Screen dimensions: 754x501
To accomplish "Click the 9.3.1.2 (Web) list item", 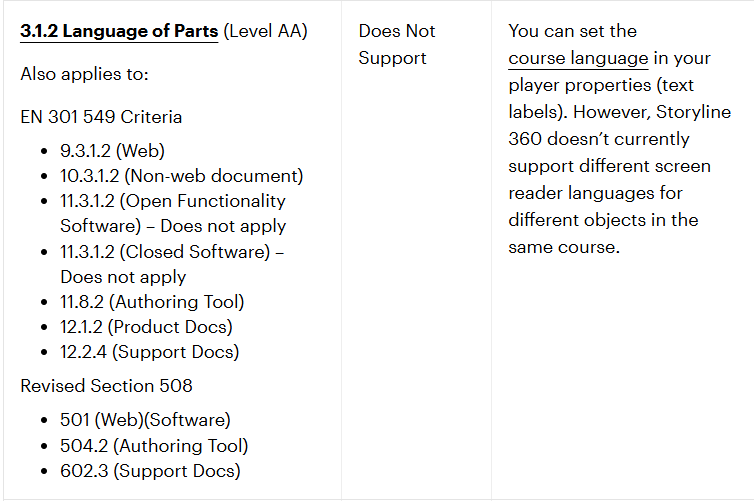I will point(112,151).
